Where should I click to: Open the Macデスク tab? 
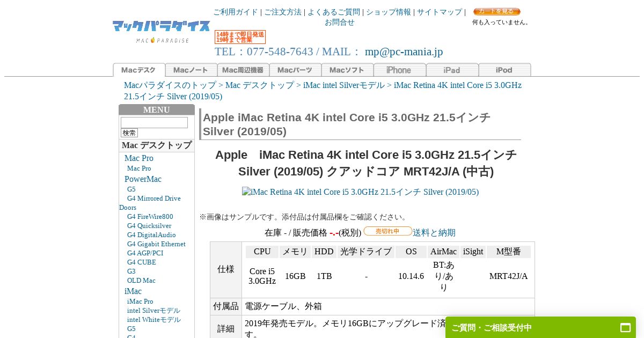(x=139, y=70)
